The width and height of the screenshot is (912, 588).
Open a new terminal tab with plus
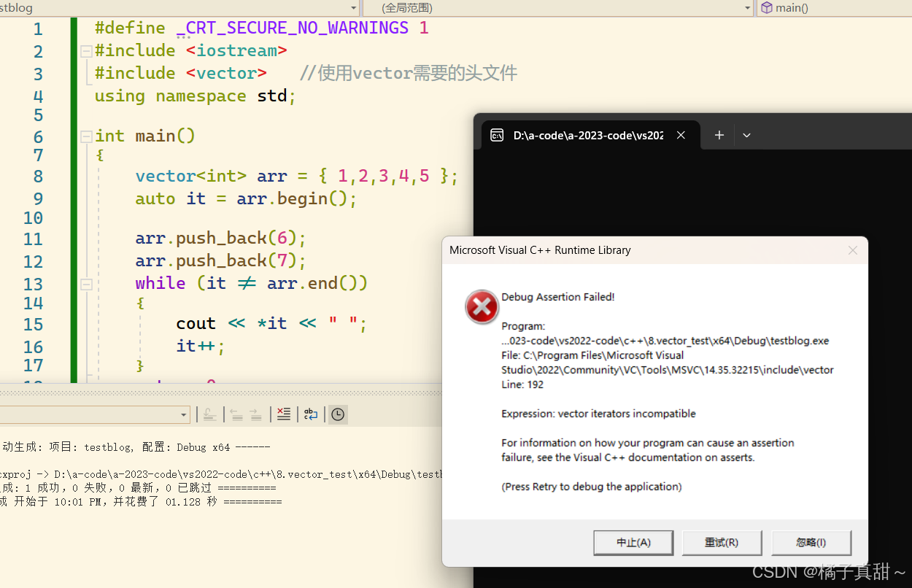click(719, 135)
